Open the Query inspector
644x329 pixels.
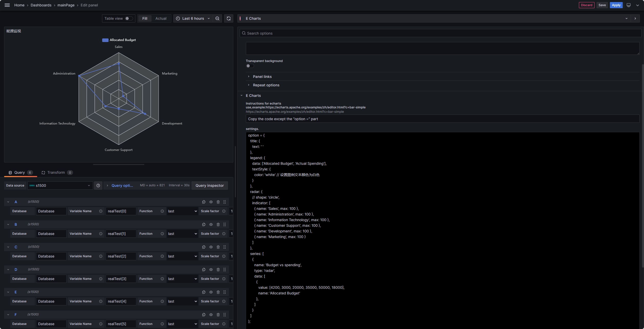coord(209,186)
